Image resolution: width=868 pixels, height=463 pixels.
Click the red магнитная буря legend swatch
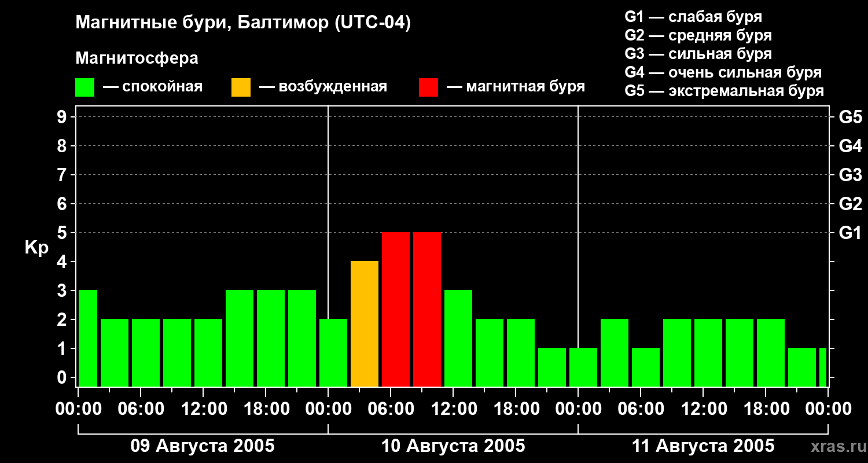(429, 87)
